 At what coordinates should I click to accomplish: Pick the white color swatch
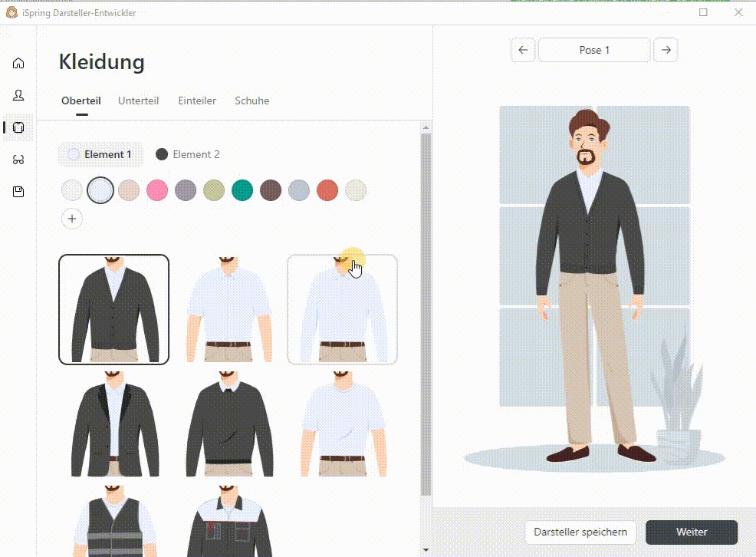(72, 190)
